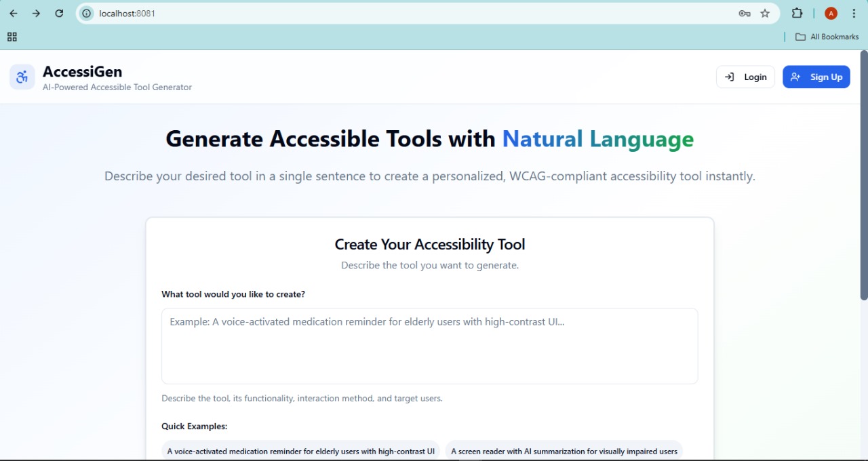Click the page vertical scrollbar

[864, 175]
